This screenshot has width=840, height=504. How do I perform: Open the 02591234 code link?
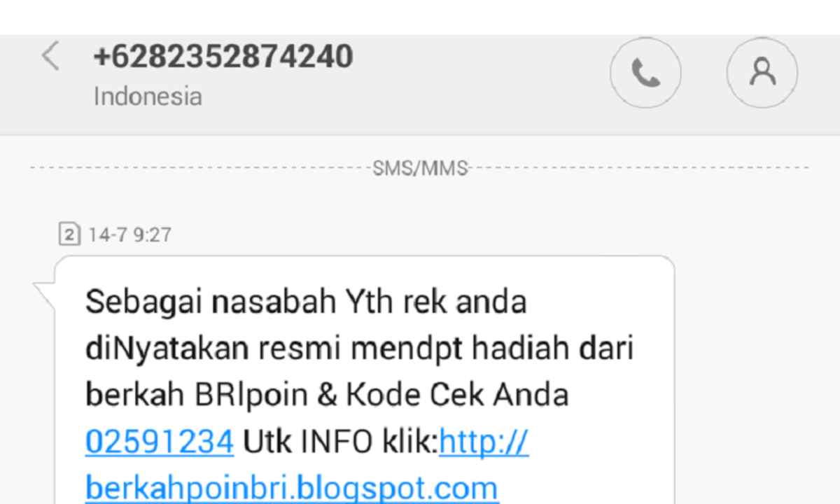pos(160,442)
